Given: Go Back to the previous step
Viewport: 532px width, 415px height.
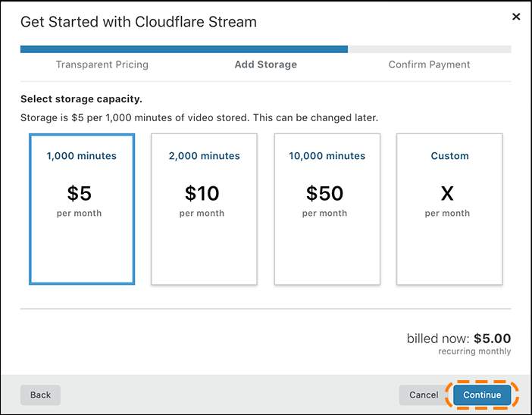Looking at the screenshot, I should pyautogui.click(x=40, y=395).
